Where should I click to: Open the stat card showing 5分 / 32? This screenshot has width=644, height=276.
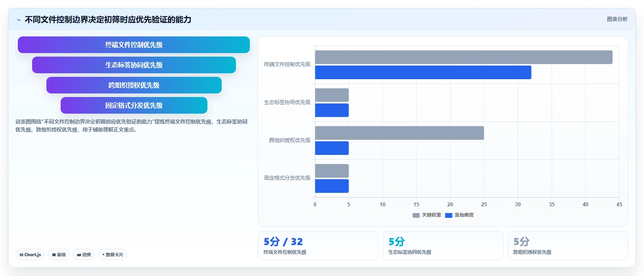point(318,246)
